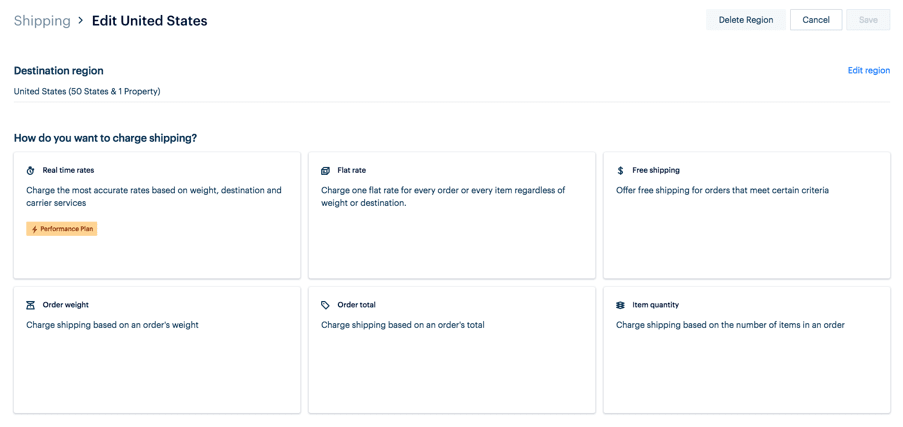Select the Order weight shipping card
Screen dimensions: 903x427
pos(157,350)
